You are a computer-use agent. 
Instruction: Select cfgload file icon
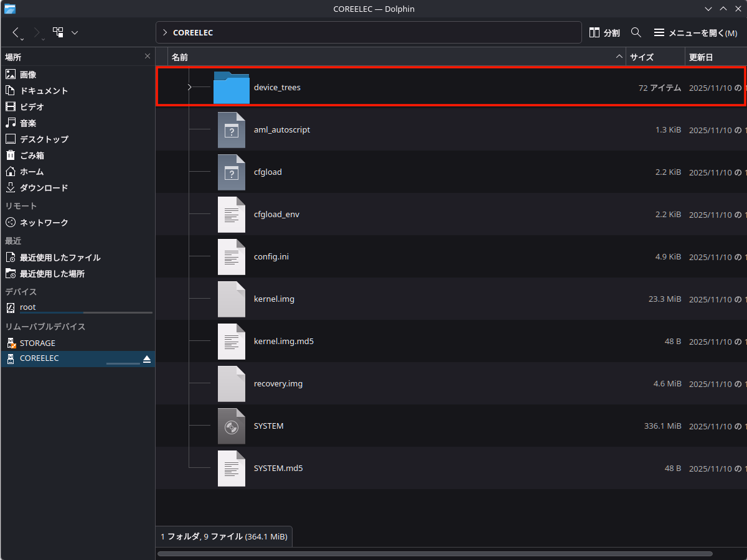[232, 172]
